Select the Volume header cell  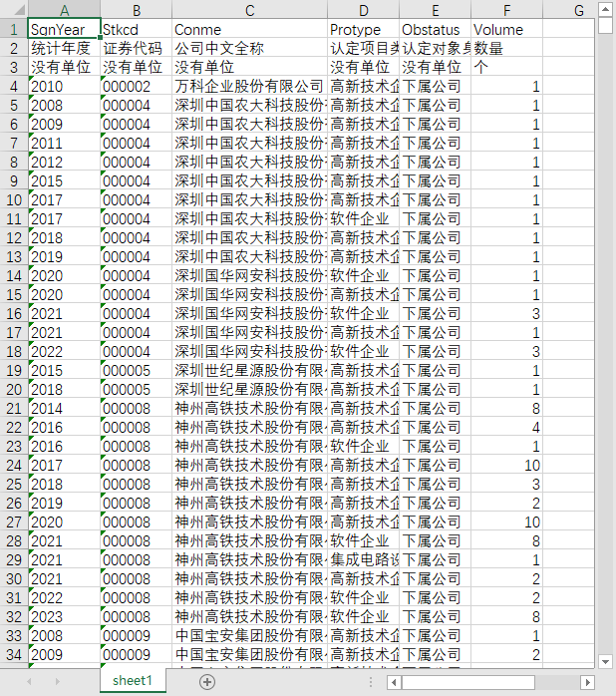pos(506,29)
